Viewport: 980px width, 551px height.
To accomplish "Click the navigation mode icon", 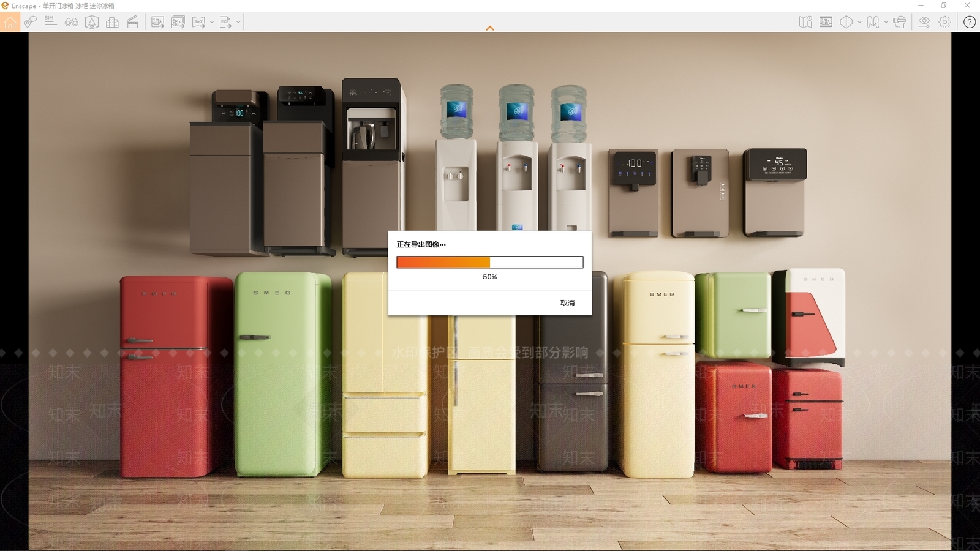I will click(873, 23).
